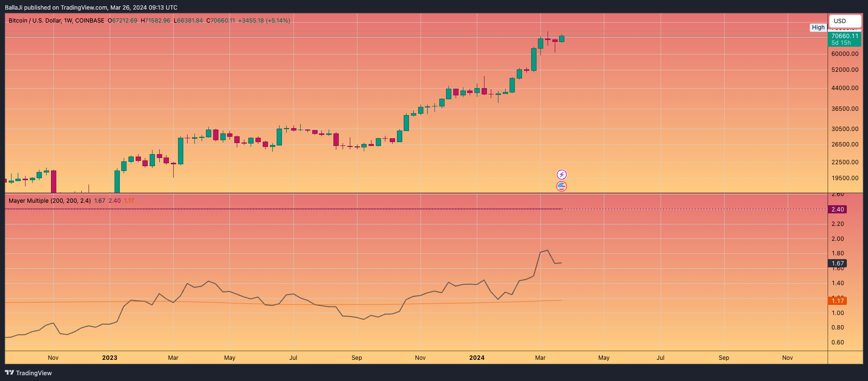Click the 0.60 indicator axis label
This screenshot has width=868, height=381.
(838, 342)
